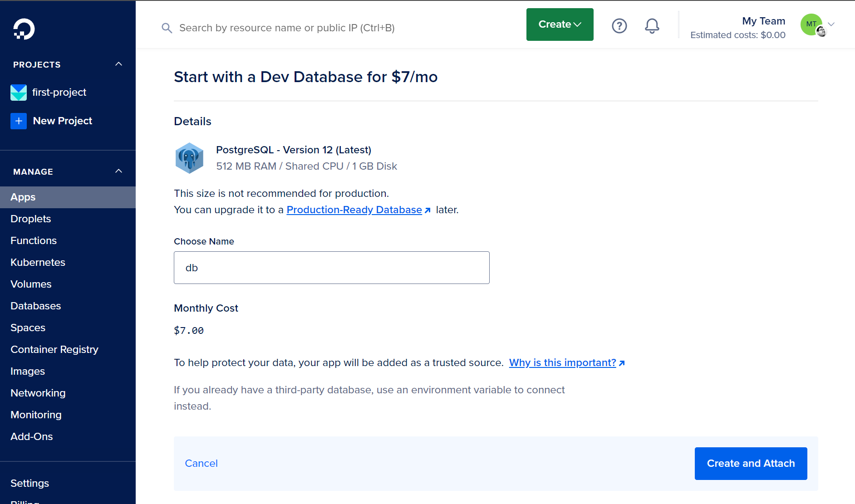Open Kubernetes from the Manage menu
Viewport: 855px width, 504px height.
(38, 263)
